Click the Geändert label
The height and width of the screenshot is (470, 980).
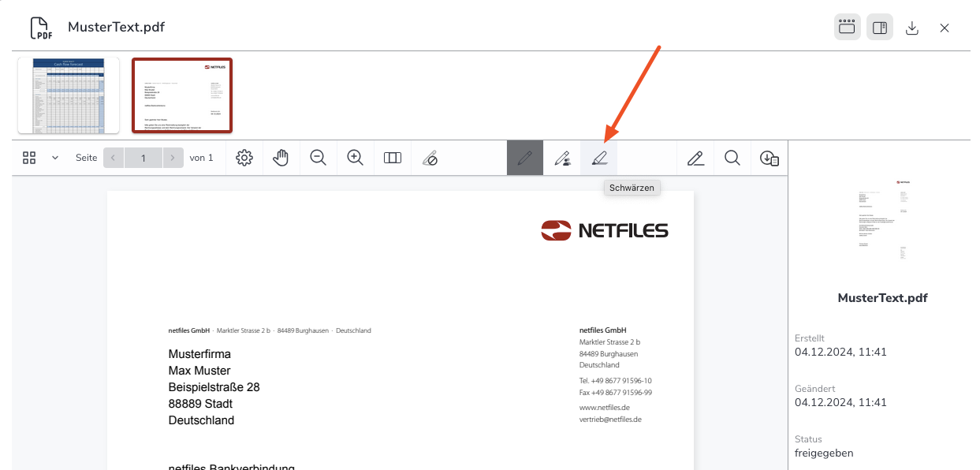815,389
